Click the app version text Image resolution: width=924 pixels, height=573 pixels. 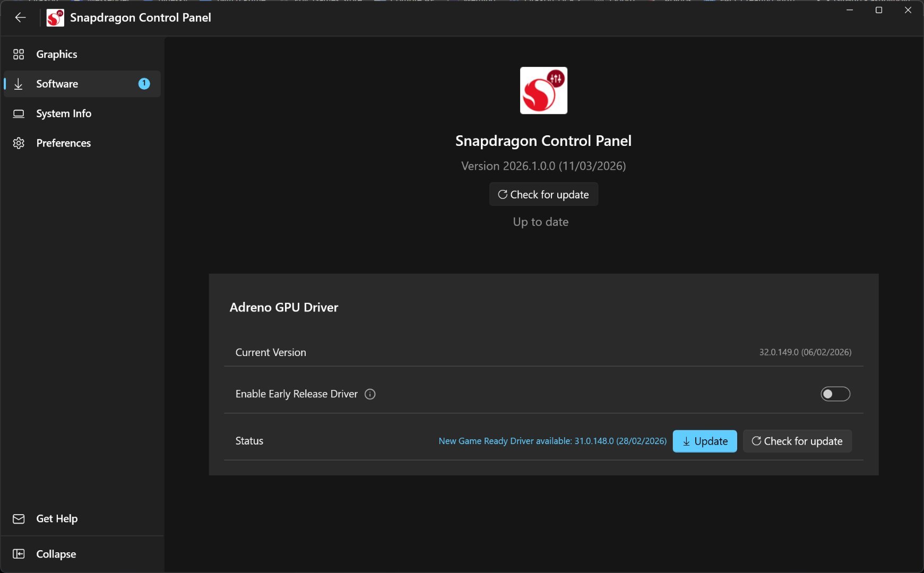[x=543, y=166]
